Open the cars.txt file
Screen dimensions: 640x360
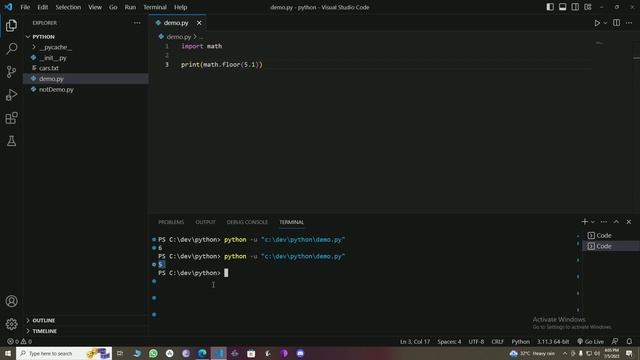click(x=86, y=68)
